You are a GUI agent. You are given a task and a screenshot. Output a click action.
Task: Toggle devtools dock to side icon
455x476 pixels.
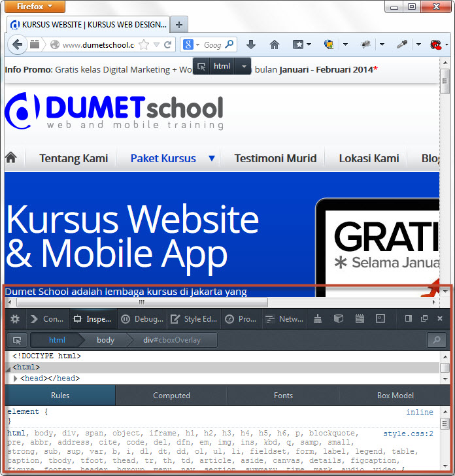click(409, 318)
